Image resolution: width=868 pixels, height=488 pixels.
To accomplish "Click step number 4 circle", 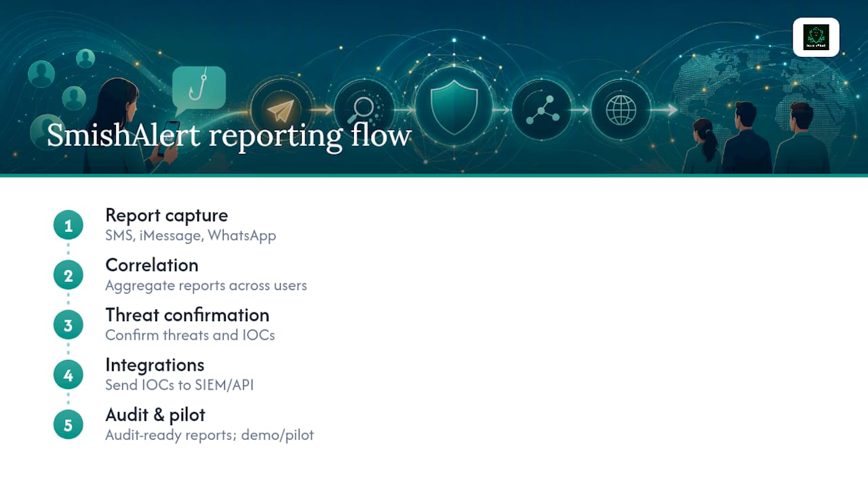I will pyautogui.click(x=68, y=375).
